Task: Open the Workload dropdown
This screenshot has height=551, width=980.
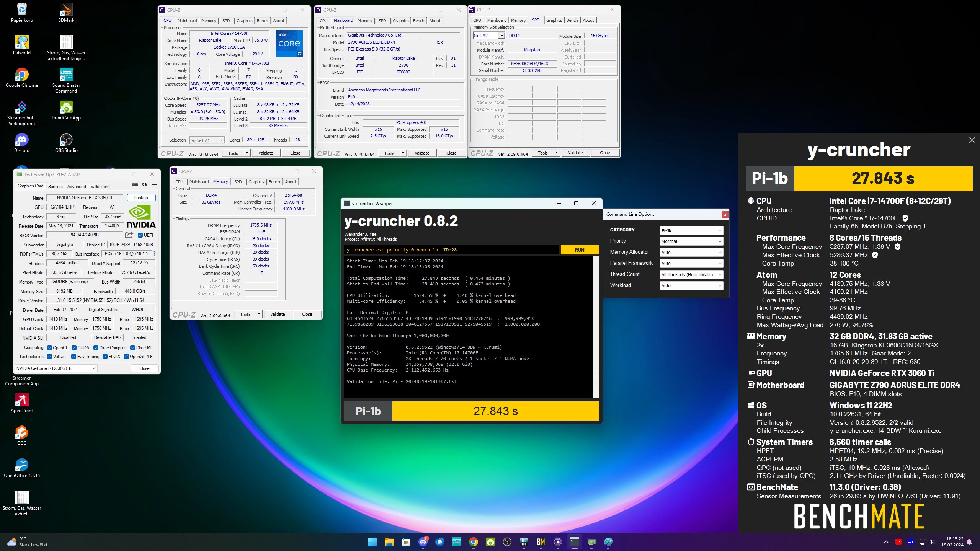Action: (691, 286)
